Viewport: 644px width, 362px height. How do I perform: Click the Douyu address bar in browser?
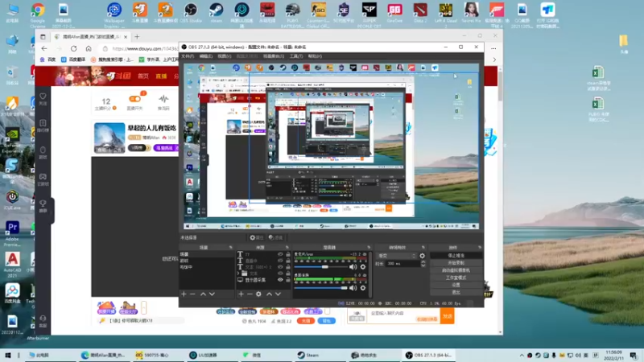139,48
